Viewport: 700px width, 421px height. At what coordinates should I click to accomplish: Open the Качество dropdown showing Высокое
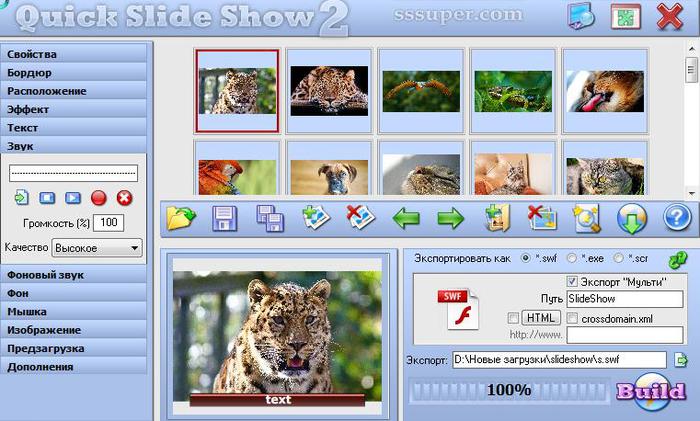[97, 248]
